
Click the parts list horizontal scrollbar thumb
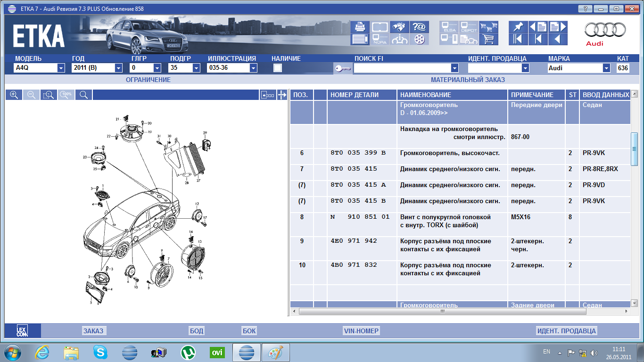(x=442, y=311)
